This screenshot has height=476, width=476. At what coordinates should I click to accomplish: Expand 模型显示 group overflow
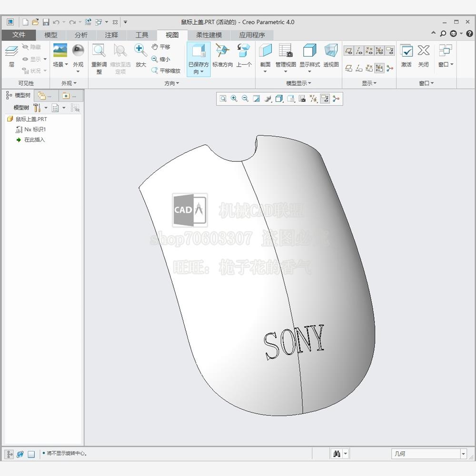click(298, 83)
